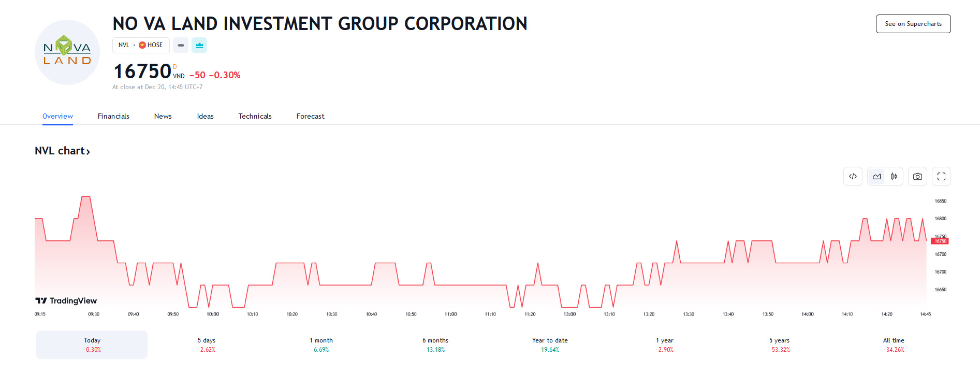
Task: Click the crown badge icon next to HOSE
Action: click(199, 45)
